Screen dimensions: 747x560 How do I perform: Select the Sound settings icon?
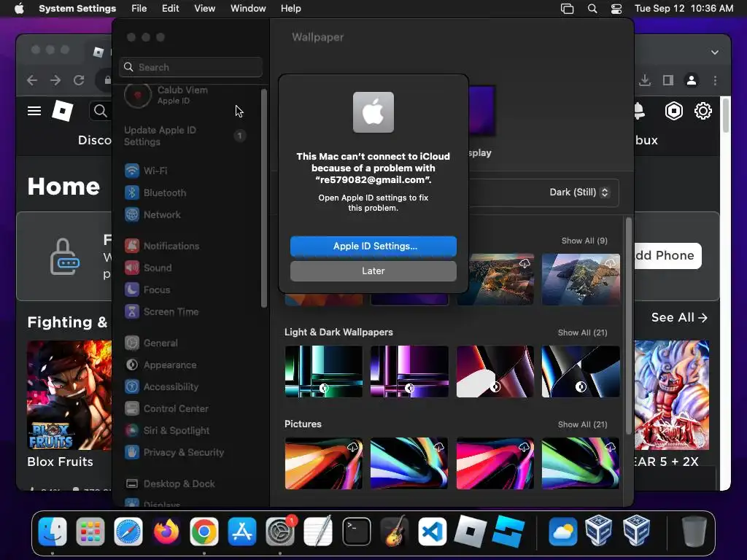(132, 268)
